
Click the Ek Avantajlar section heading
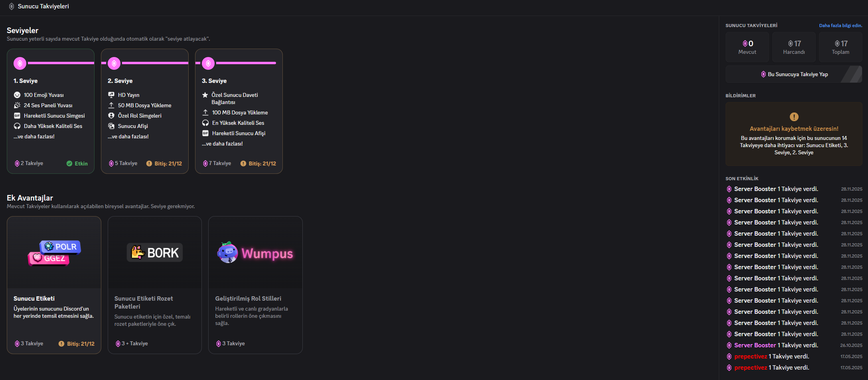pos(30,198)
